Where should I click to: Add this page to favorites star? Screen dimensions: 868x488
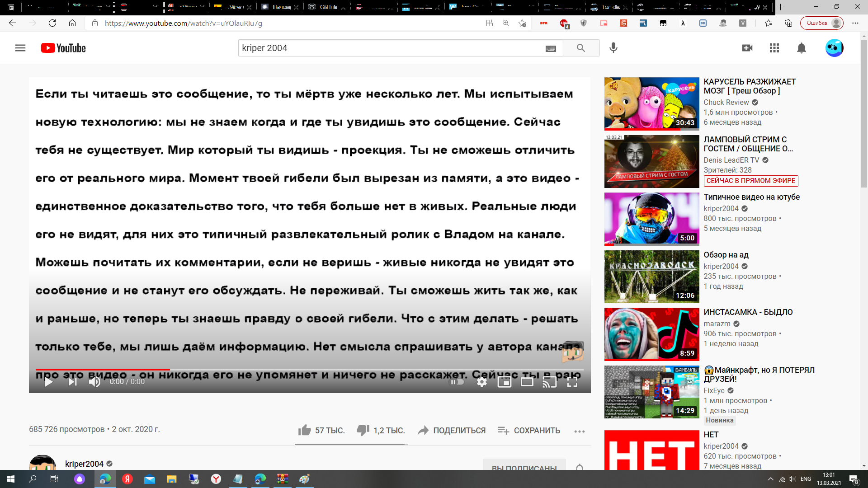coord(522,23)
